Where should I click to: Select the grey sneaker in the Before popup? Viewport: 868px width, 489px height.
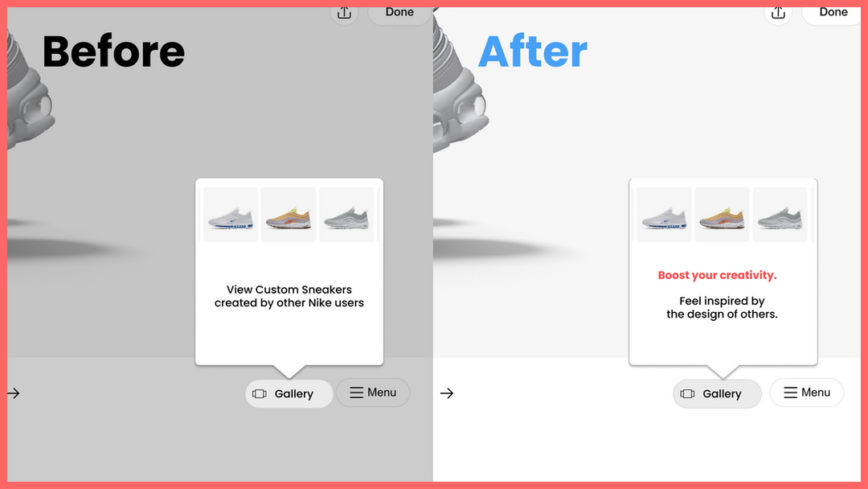pos(346,215)
